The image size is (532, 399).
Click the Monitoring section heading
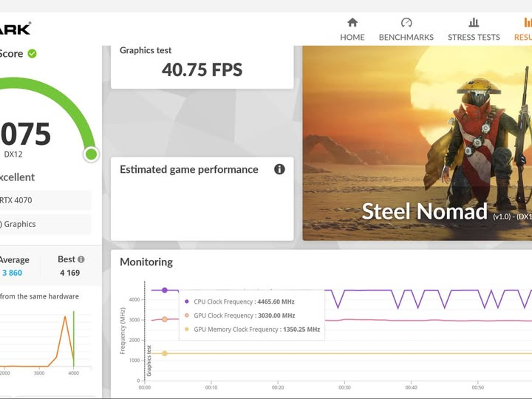coord(146,262)
